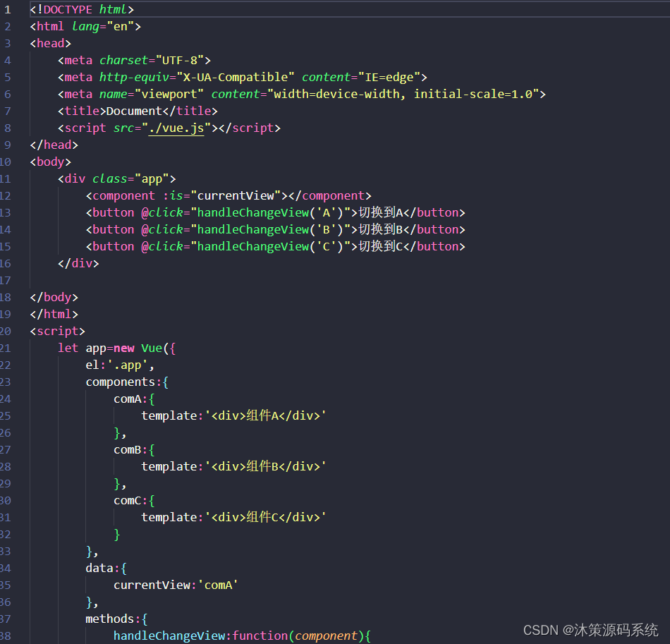Click the 切换到A button label text
Image resolution: width=670 pixels, height=644 pixels.
coord(381,212)
